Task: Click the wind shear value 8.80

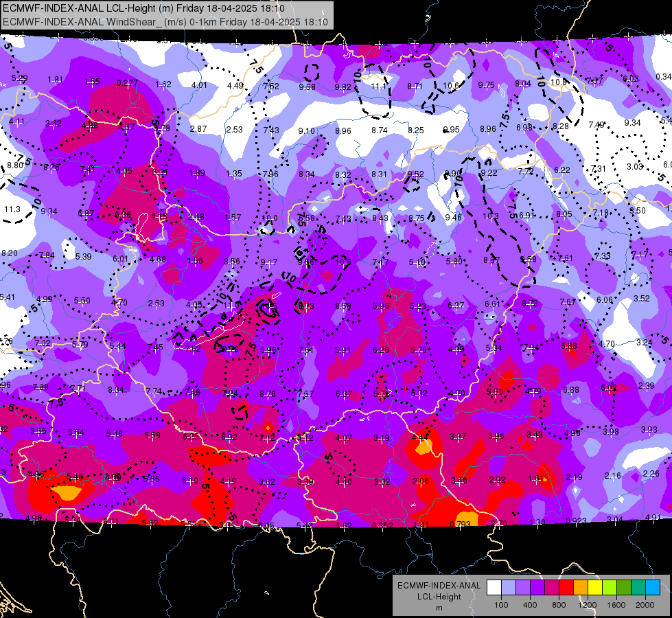Action: point(15,165)
